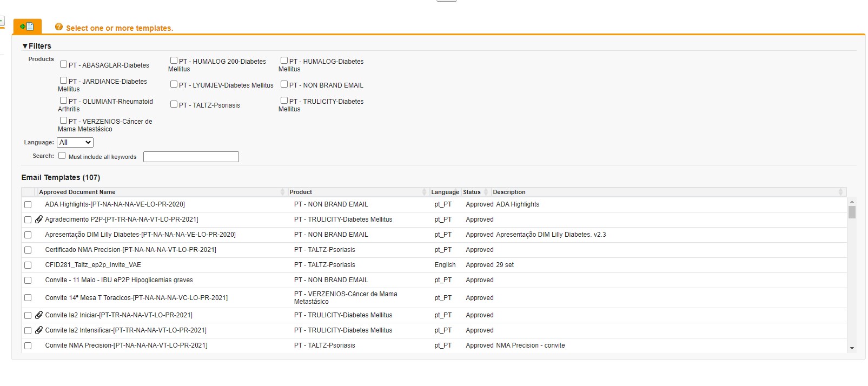This screenshot has height=386, width=868.
Task: Select the ADA Highlights template row checkbox
Action: point(28,205)
